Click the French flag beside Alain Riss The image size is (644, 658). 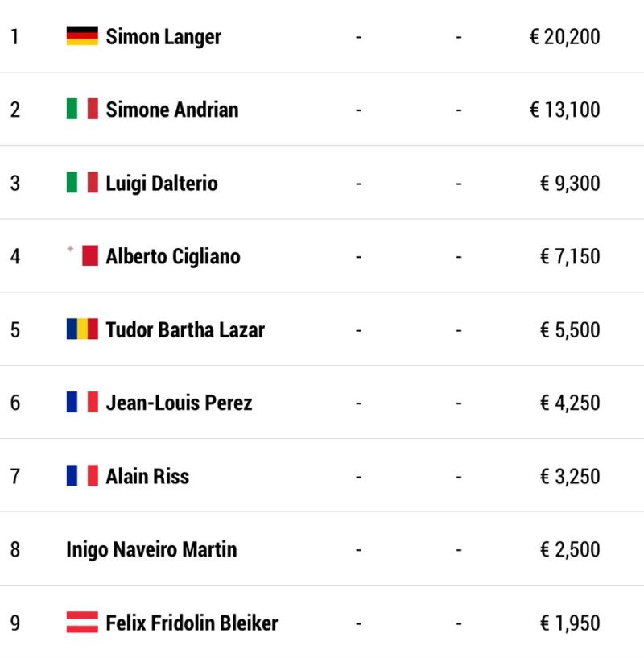(82, 475)
